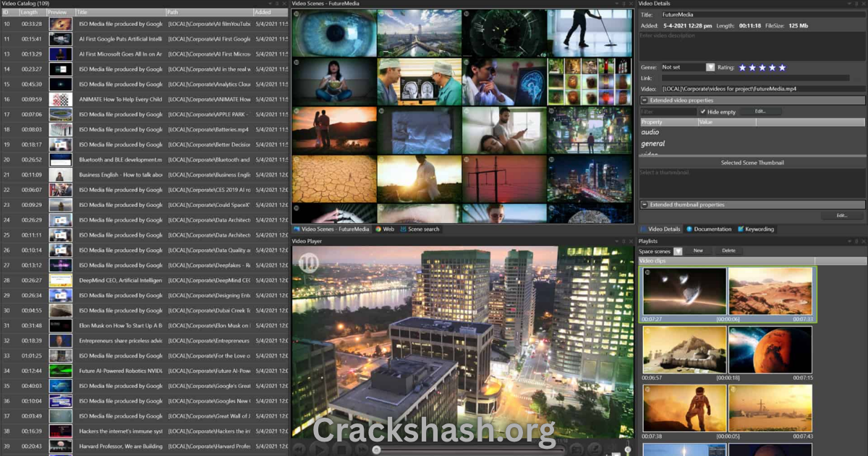Expand the general property group
Screen dimensions: 868x456
coord(652,144)
